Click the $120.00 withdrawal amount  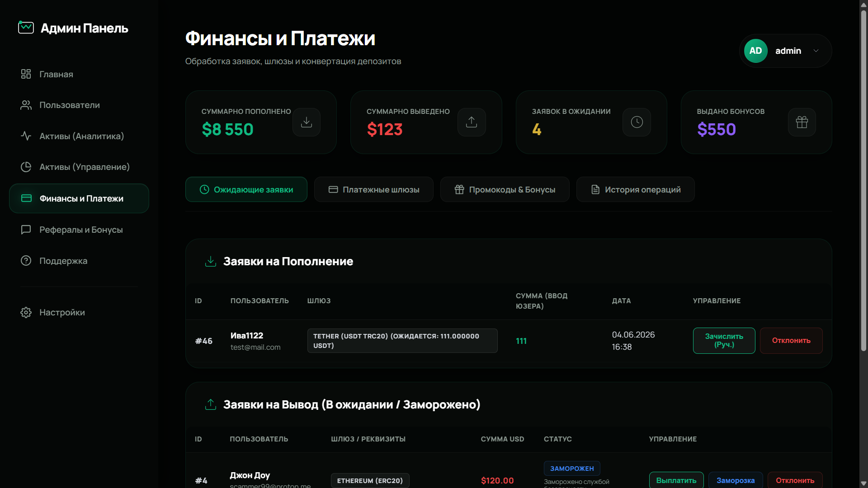pos(497,480)
